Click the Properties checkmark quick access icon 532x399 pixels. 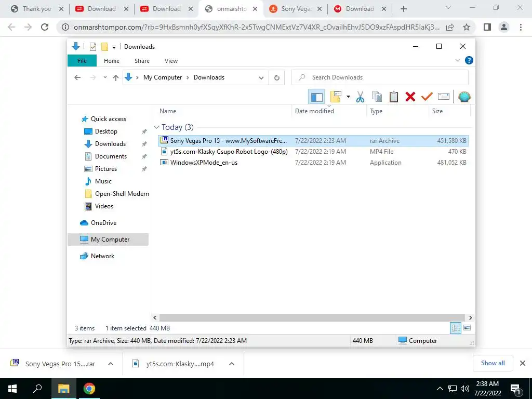[93, 47]
